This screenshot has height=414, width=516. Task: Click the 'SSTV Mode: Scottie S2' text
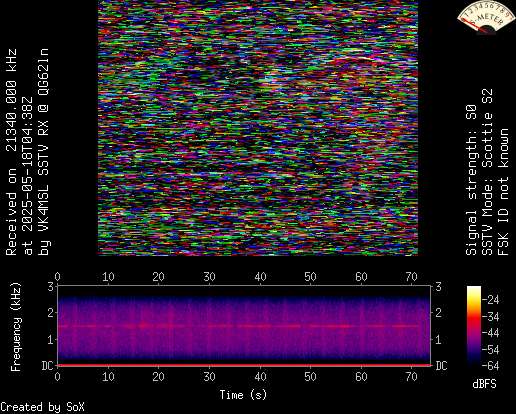coord(488,172)
